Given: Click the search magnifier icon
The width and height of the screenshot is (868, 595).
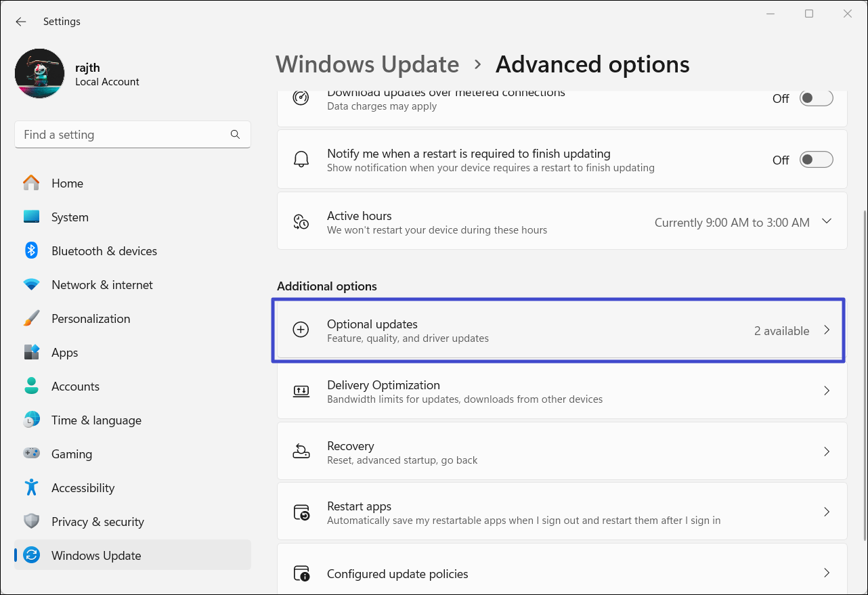Looking at the screenshot, I should click(x=235, y=135).
